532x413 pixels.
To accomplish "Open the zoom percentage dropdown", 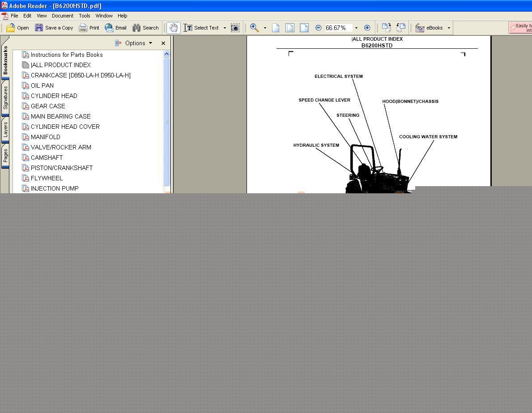I will [x=356, y=28].
